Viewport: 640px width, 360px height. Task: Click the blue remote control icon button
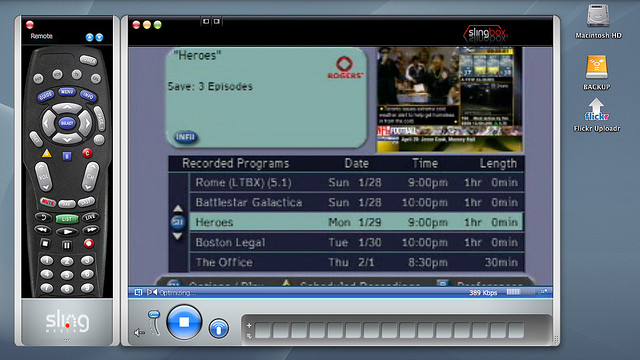click(x=218, y=328)
